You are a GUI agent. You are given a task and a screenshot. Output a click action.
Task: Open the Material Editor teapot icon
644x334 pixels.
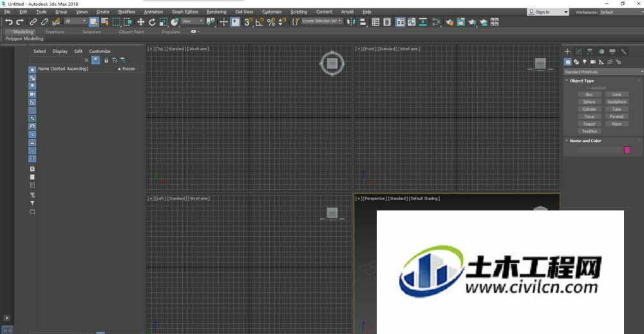tap(436, 22)
